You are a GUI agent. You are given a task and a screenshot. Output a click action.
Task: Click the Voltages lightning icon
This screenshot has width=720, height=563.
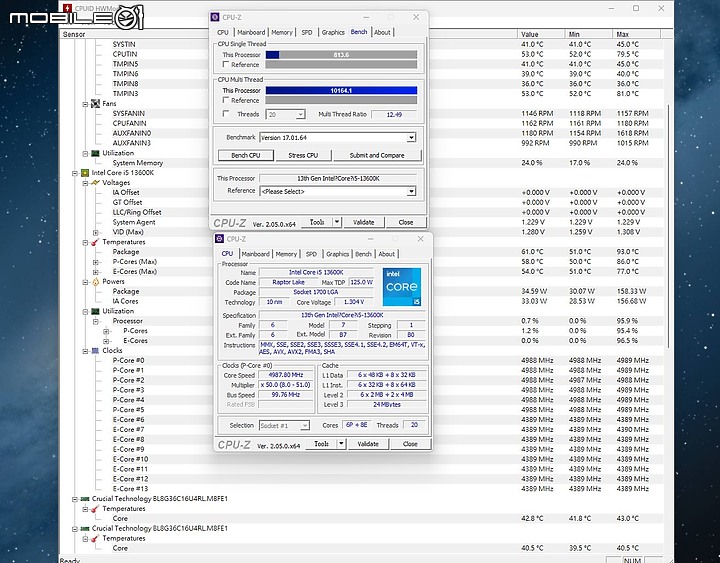tap(95, 182)
